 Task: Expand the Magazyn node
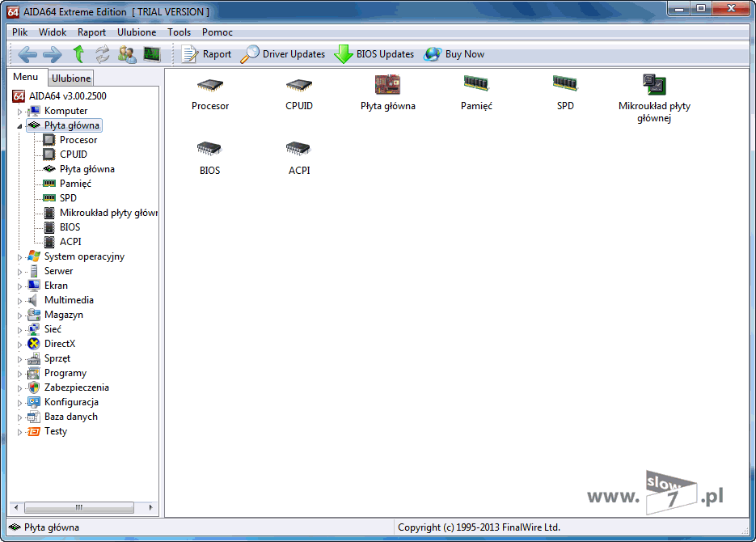[x=19, y=315]
